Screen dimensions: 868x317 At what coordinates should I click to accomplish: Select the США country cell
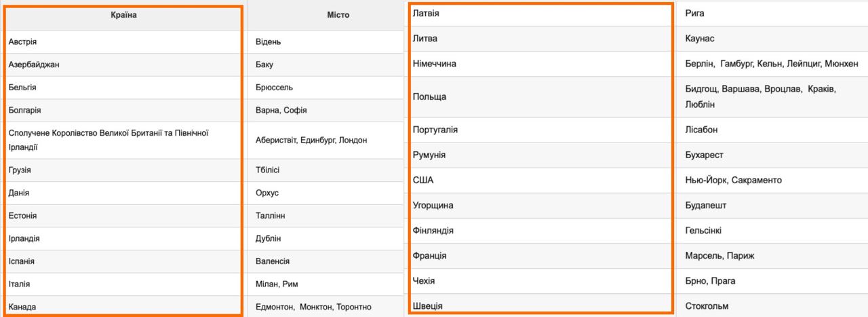click(x=423, y=180)
